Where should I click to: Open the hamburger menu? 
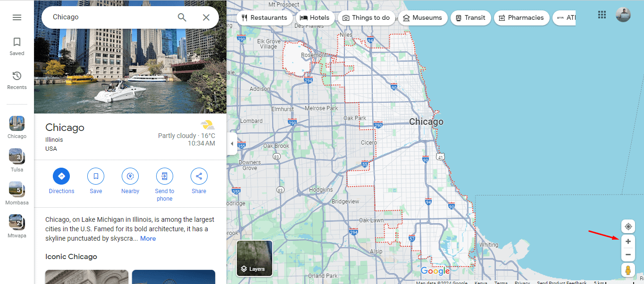[x=17, y=17]
